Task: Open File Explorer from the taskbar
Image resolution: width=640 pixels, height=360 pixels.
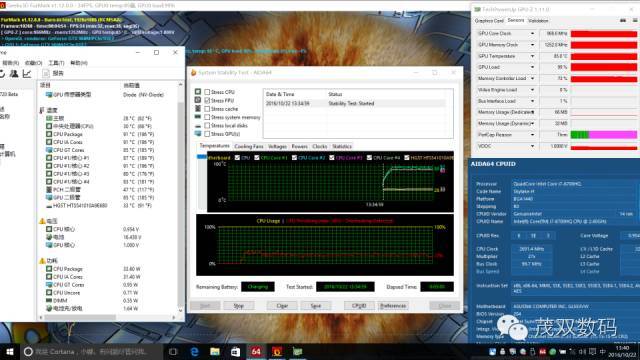Action: point(215,351)
